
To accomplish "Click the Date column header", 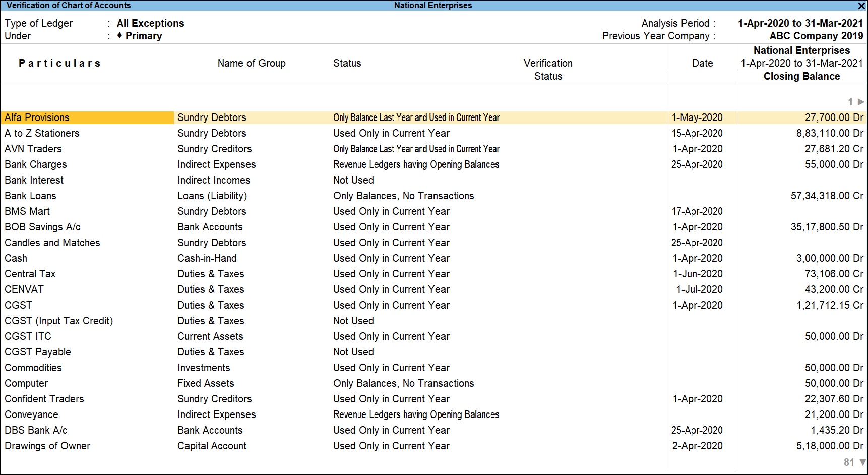I will tap(702, 63).
